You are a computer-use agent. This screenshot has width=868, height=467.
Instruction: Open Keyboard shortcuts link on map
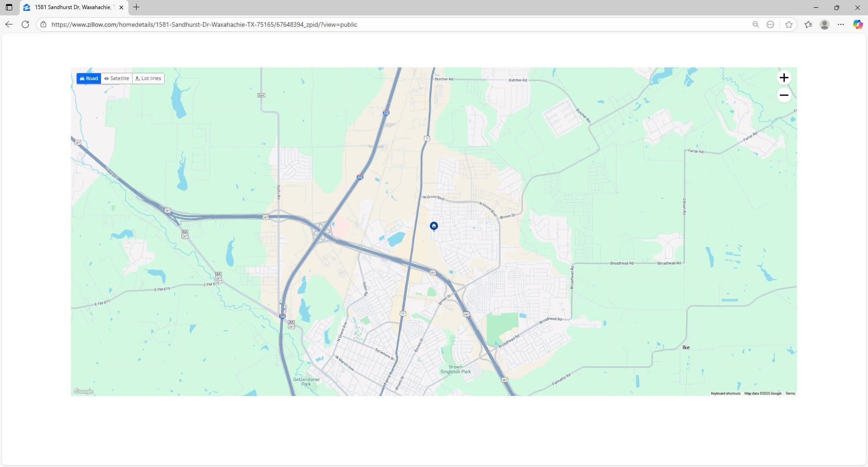(x=725, y=394)
